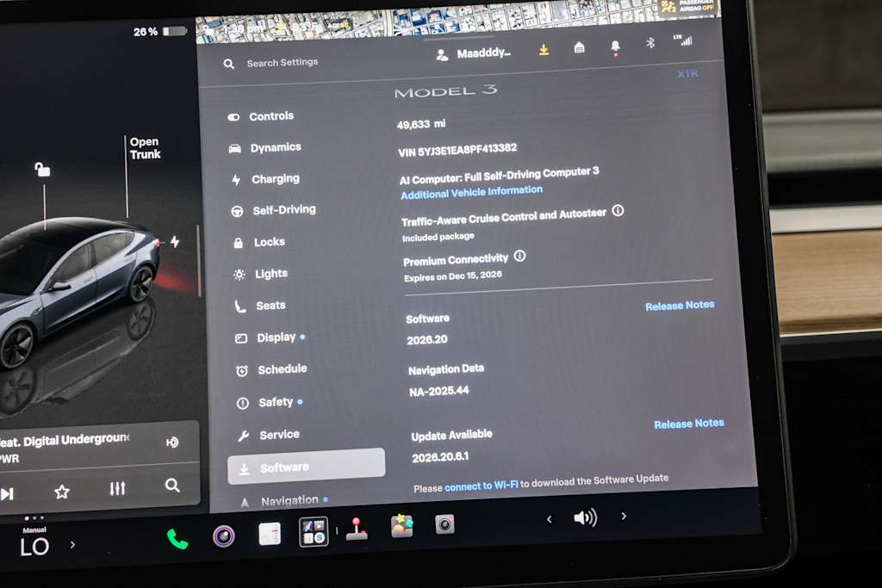
Task: Open the Display settings menu
Action: tap(270, 337)
